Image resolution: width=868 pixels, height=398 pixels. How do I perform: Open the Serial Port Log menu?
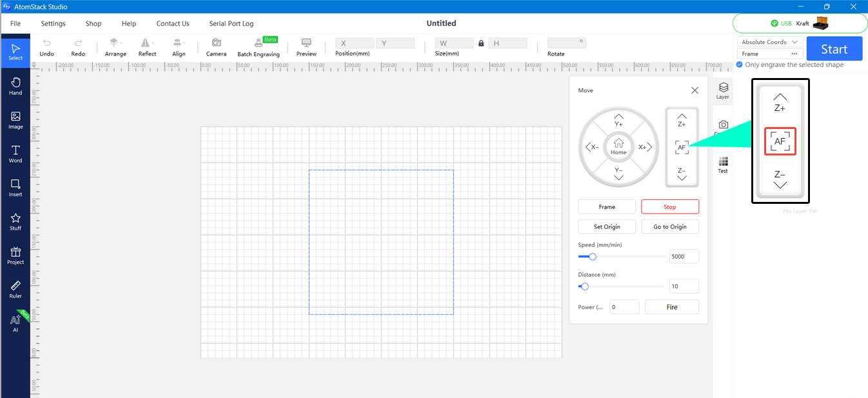click(232, 24)
